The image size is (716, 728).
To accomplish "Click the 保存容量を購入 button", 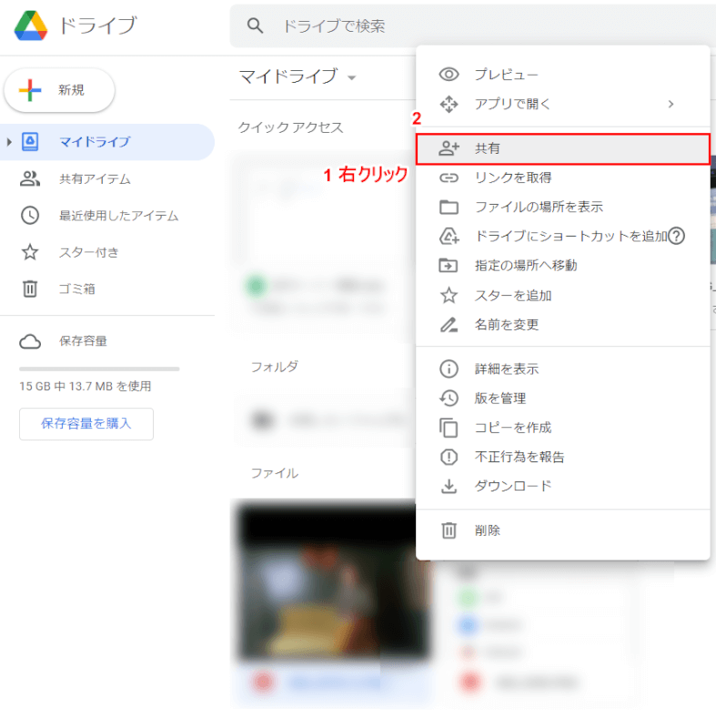I will pyautogui.click(x=86, y=424).
